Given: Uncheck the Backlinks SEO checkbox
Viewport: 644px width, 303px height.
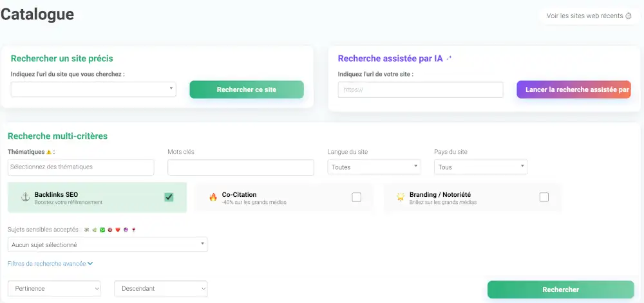Looking at the screenshot, I should [x=169, y=197].
